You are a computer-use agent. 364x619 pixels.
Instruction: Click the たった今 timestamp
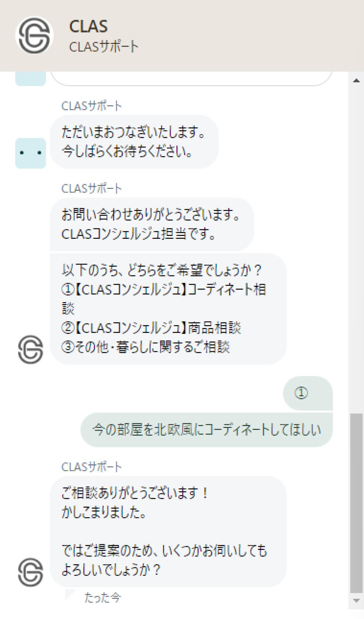click(103, 598)
